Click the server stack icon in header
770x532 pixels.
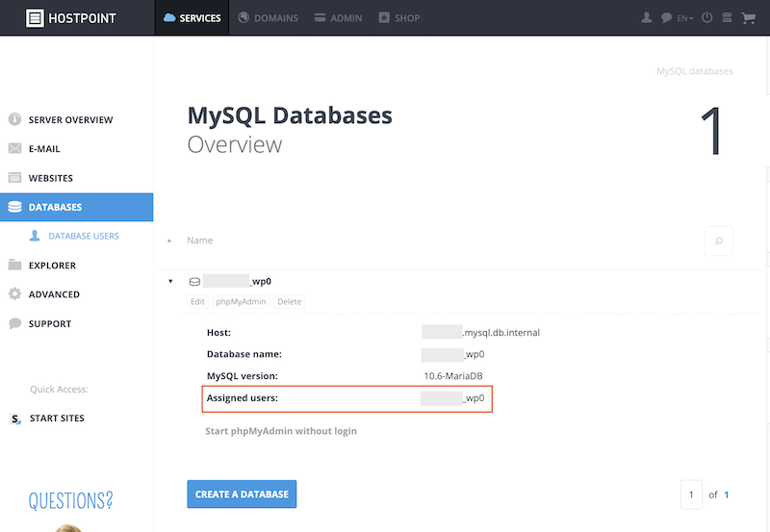coord(727,17)
